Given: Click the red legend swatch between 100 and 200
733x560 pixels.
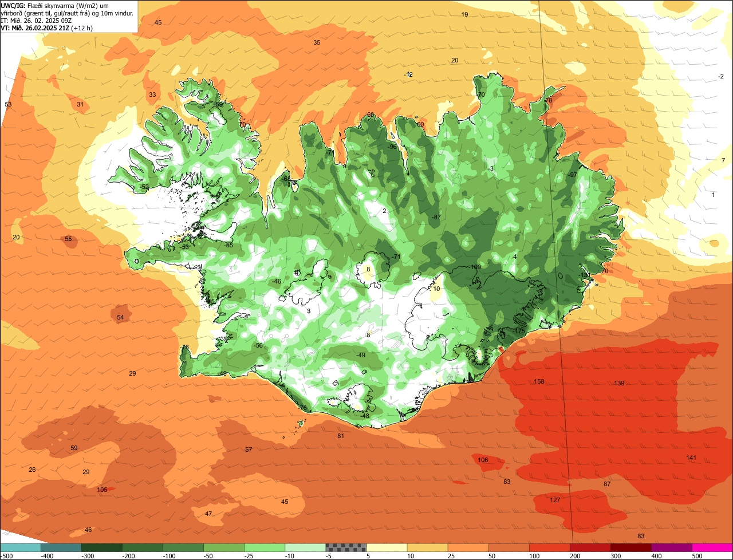Looking at the screenshot, I should pyautogui.click(x=550, y=547).
